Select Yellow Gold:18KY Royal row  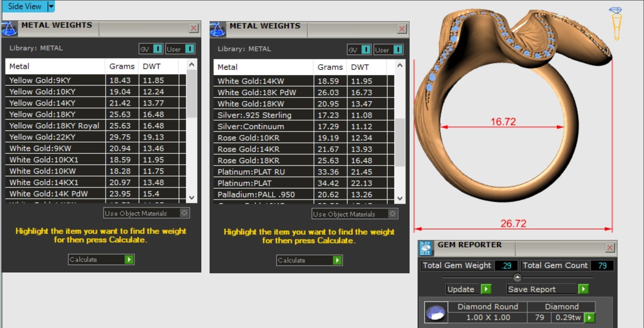[95, 126]
